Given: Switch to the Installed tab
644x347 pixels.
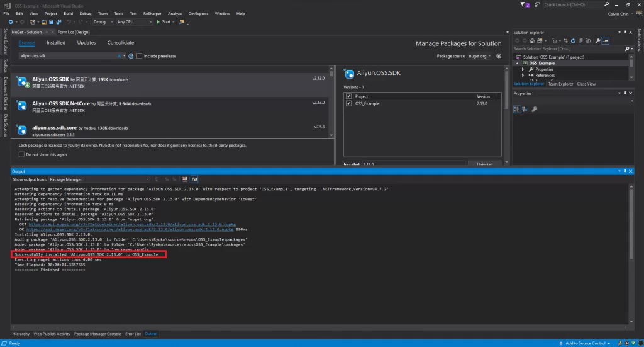Looking at the screenshot, I should tap(56, 43).
